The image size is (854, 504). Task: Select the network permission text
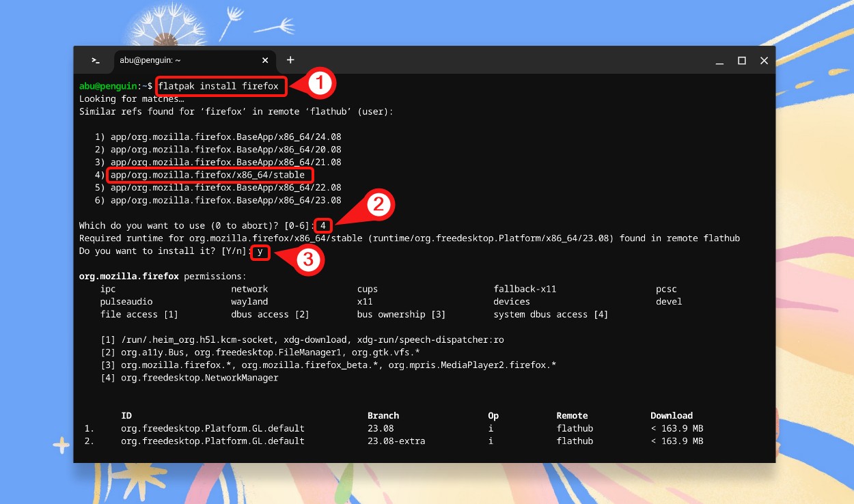(249, 289)
